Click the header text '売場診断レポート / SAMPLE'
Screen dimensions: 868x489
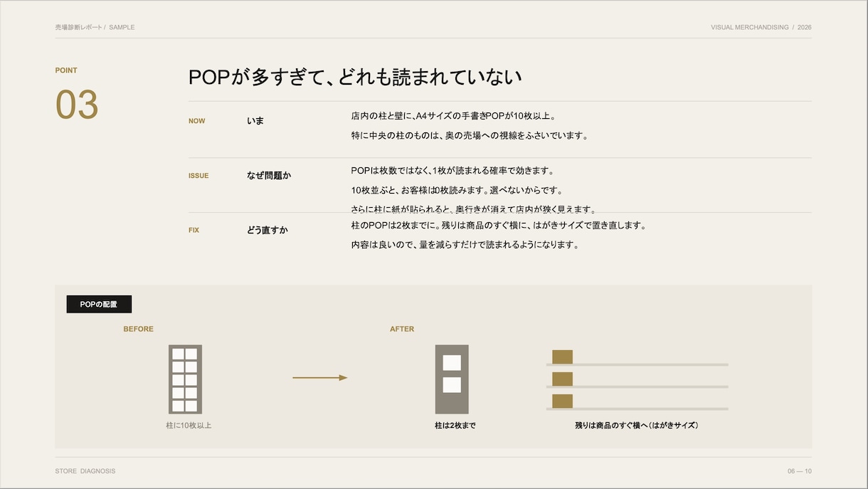click(95, 27)
